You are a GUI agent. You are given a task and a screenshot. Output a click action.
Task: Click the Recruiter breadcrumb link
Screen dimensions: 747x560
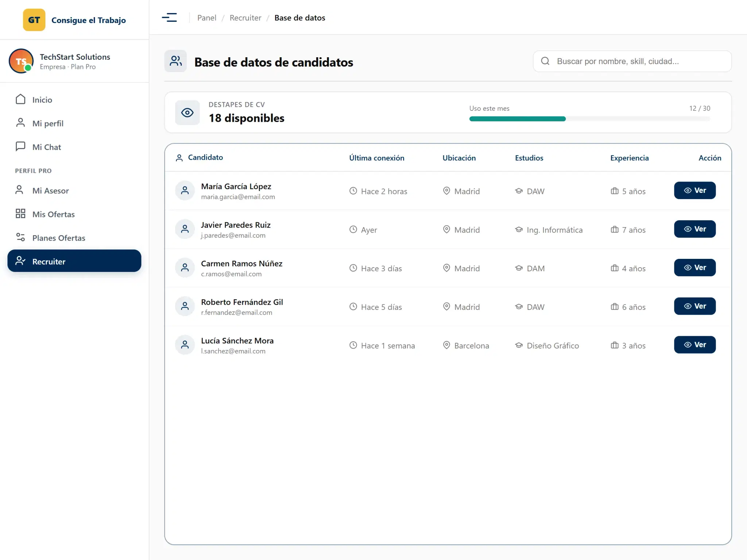point(245,18)
